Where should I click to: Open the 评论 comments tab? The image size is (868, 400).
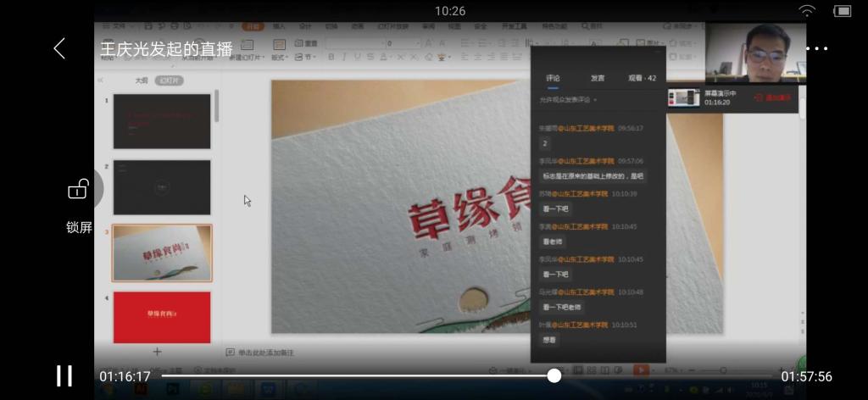553,78
